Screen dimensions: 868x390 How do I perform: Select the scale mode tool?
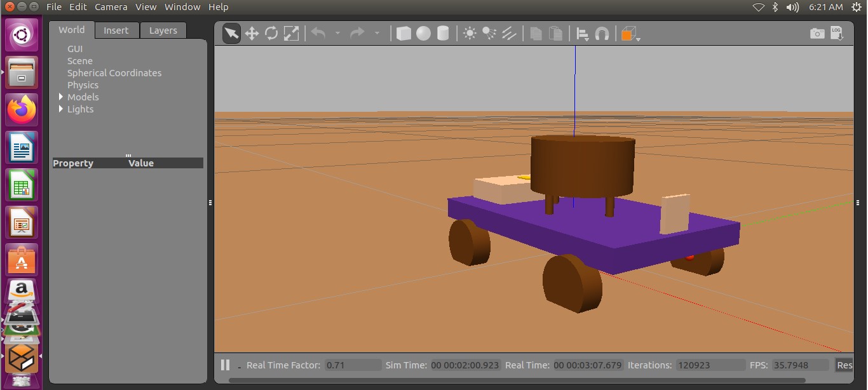[291, 34]
